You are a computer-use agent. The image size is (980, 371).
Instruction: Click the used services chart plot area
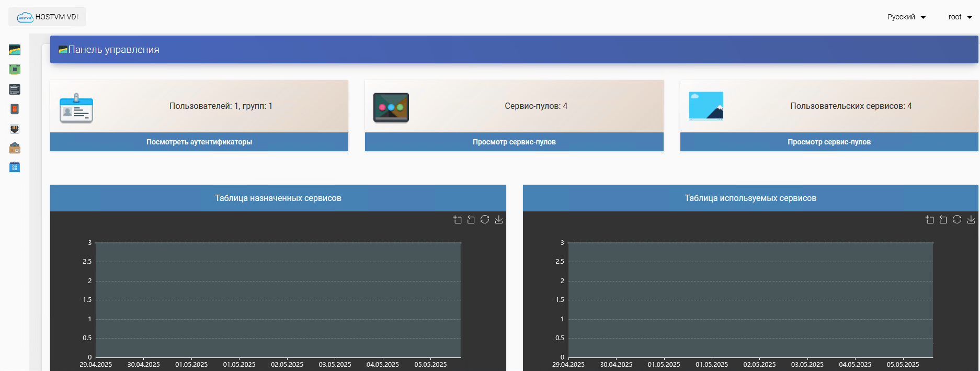pyautogui.click(x=750, y=300)
